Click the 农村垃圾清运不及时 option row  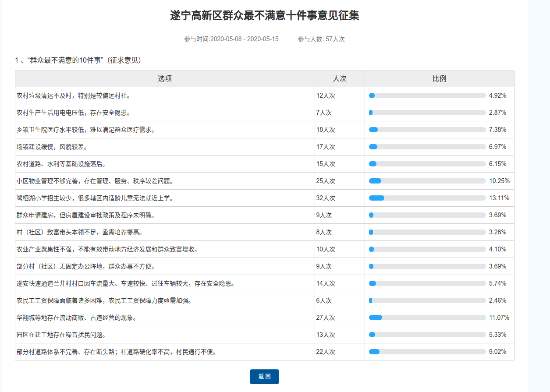tap(73, 95)
